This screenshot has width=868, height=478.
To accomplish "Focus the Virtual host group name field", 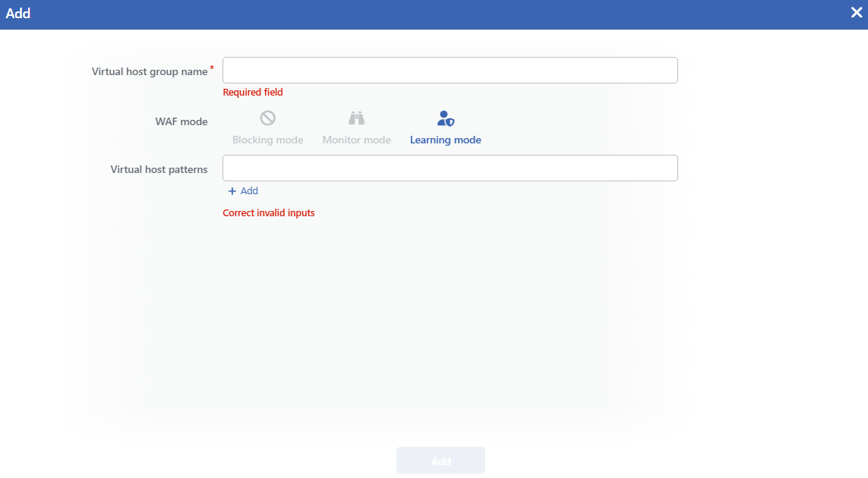I will point(450,71).
